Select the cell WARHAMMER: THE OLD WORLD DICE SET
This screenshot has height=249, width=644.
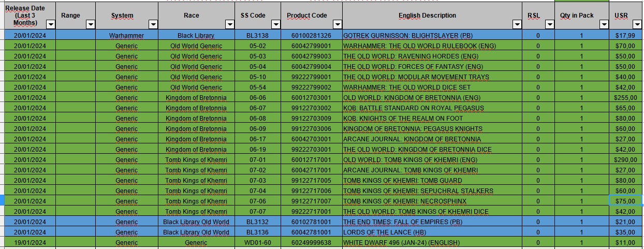pyautogui.click(x=432, y=87)
